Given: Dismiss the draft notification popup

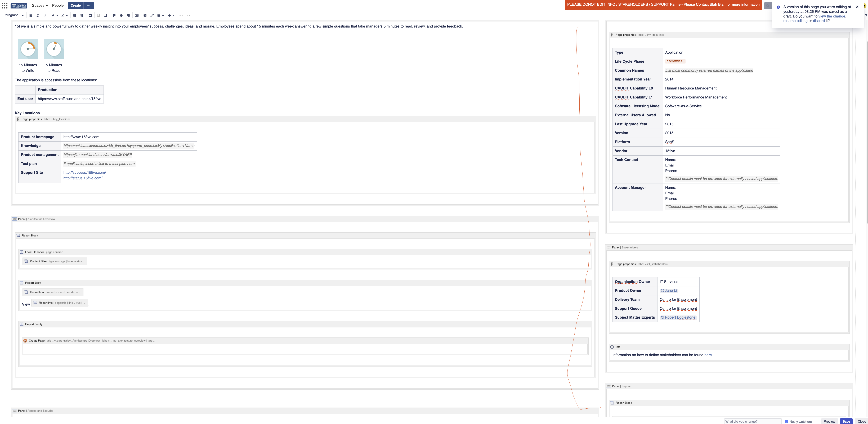Looking at the screenshot, I should (x=857, y=7).
